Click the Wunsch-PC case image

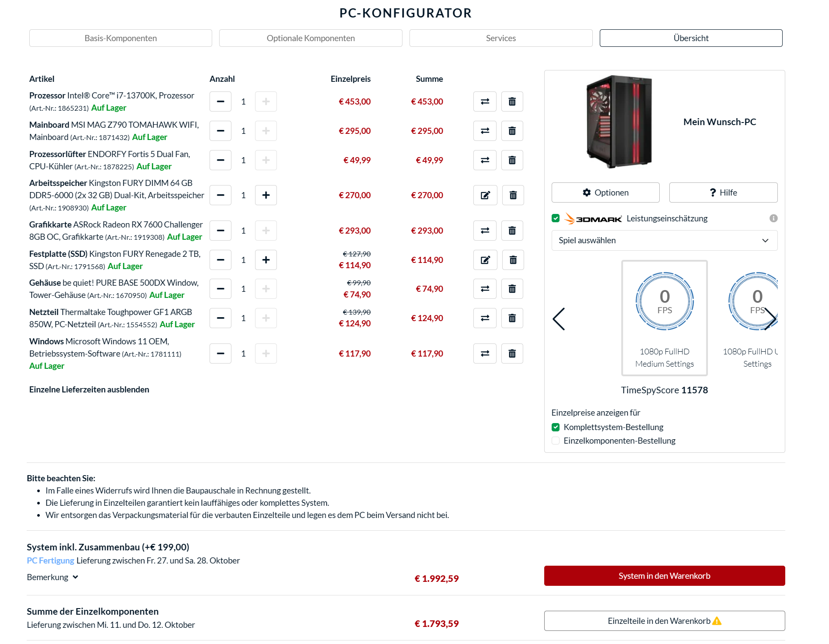619,122
